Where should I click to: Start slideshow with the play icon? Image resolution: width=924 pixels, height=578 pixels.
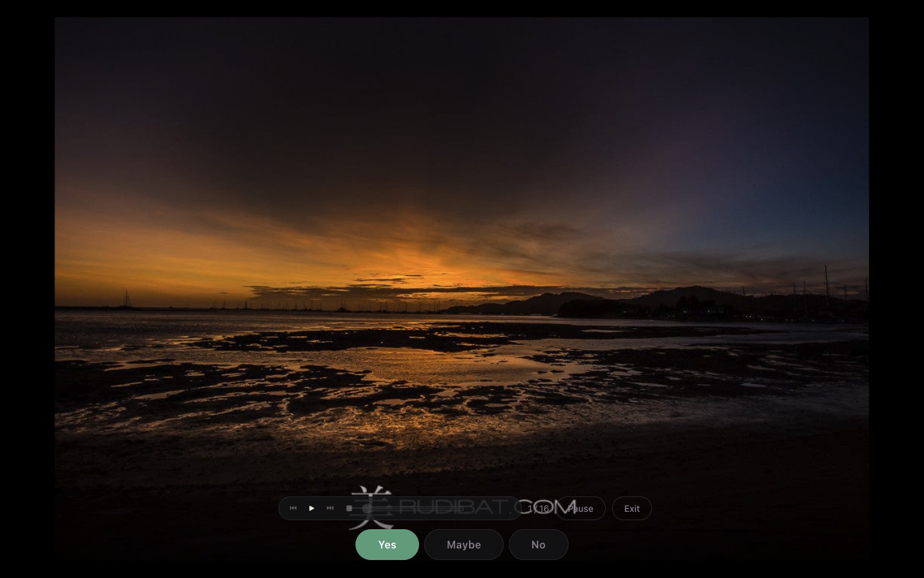[x=312, y=508]
